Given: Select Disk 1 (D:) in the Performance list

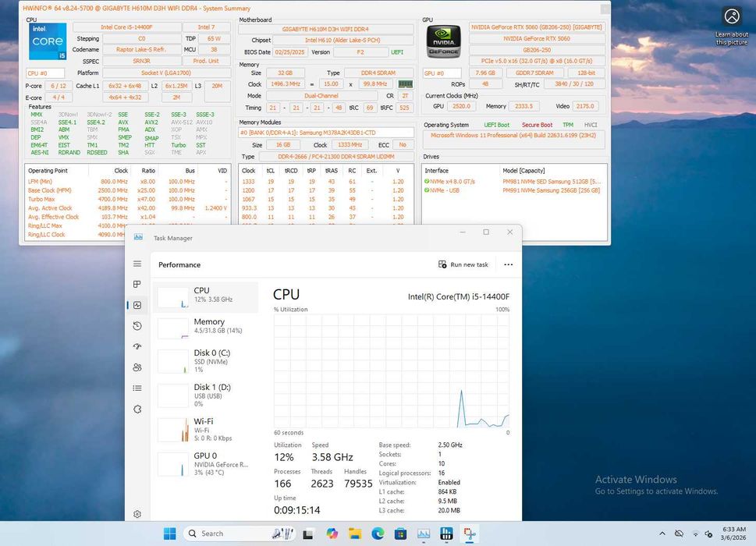Looking at the screenshot, I should [206, 395].
